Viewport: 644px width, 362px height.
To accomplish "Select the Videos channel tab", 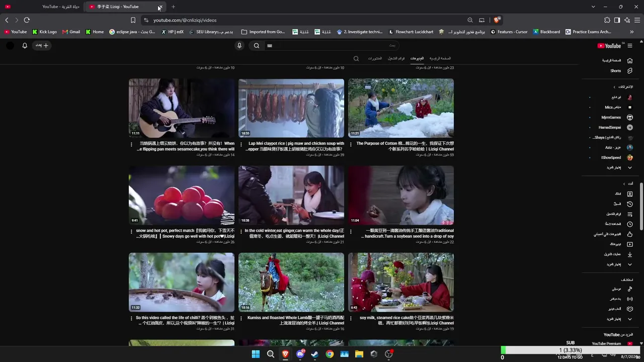I will [x=417, y=59].
